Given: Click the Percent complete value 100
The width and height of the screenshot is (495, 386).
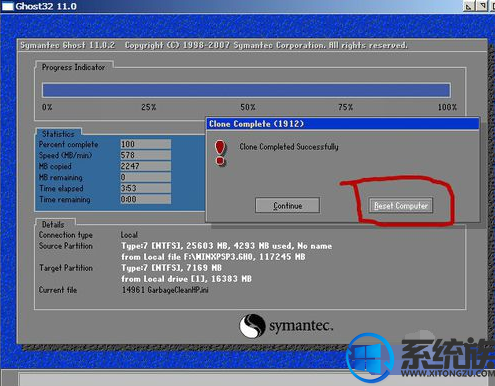Looking at the screenshot, I should tap(146, 144).
